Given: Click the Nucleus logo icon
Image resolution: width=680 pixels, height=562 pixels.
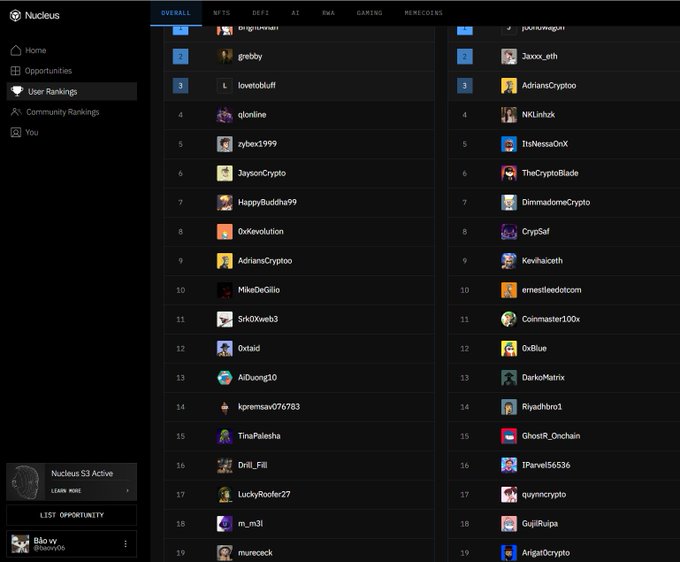Looking at the screenshot, I should pos(16,16).
